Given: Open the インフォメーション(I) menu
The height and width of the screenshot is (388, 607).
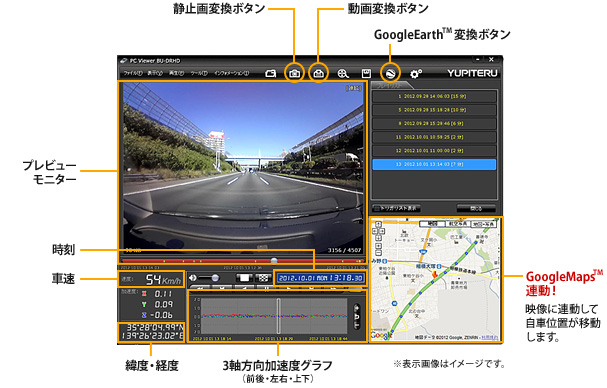Looking at the screenshot, I should pos(231,73).
